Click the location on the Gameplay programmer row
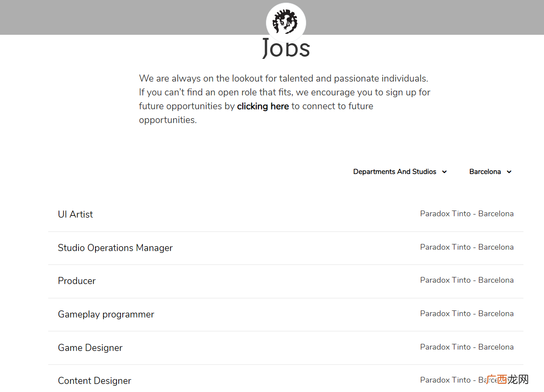The image size is (544, 392). [467, 314]
